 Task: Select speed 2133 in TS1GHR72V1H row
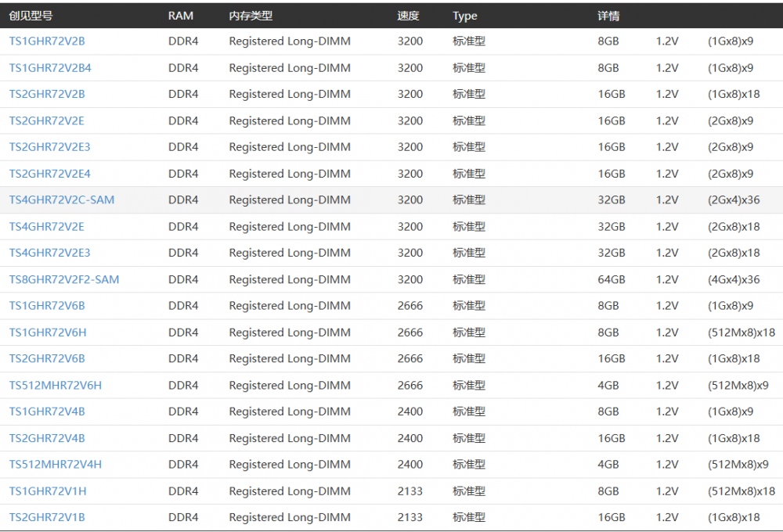tap(410, 491)
